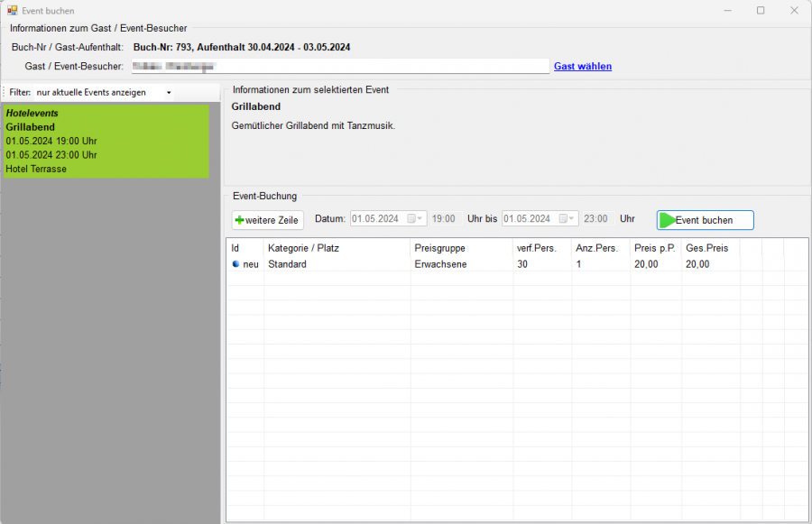The image size is (812, 524).
Task: Click the start time field 19:00
Action: click(x=443, y=219)
